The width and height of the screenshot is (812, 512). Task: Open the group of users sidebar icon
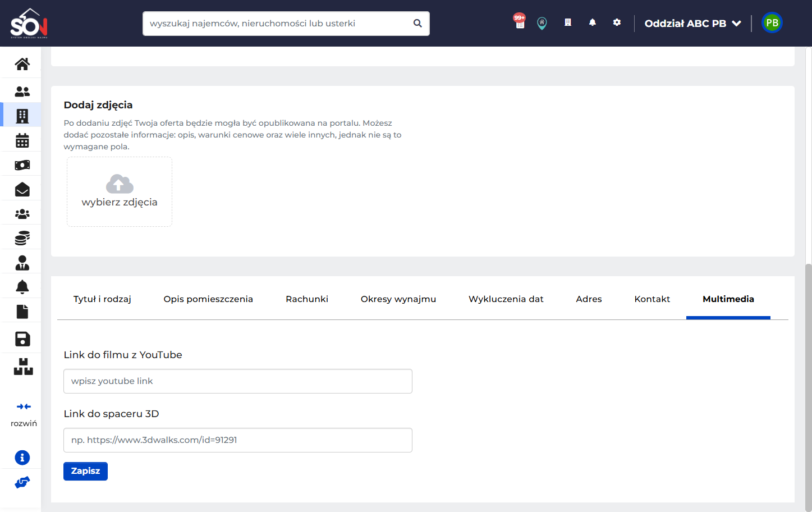22,214
